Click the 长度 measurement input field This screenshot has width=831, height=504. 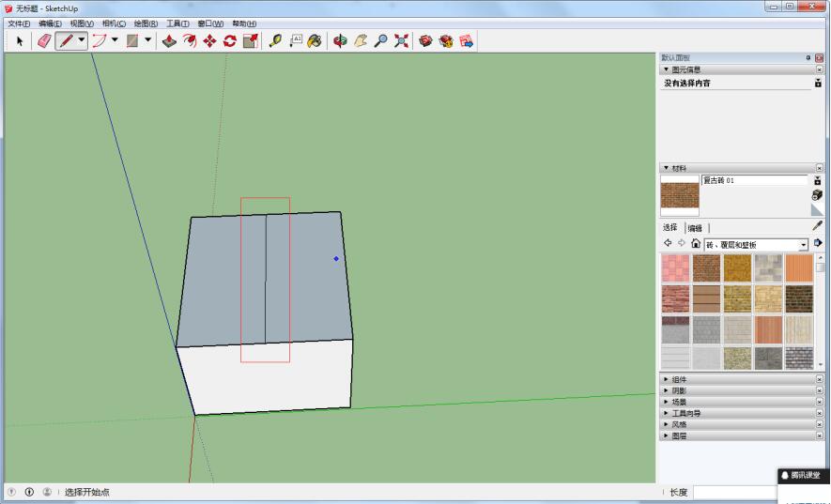(x=734, y=492)
